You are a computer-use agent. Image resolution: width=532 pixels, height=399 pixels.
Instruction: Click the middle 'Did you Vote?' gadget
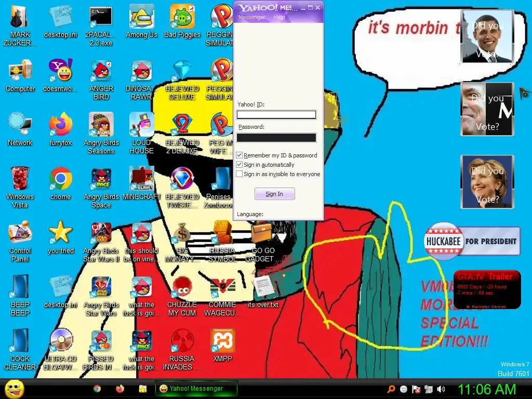pos(487,109)
